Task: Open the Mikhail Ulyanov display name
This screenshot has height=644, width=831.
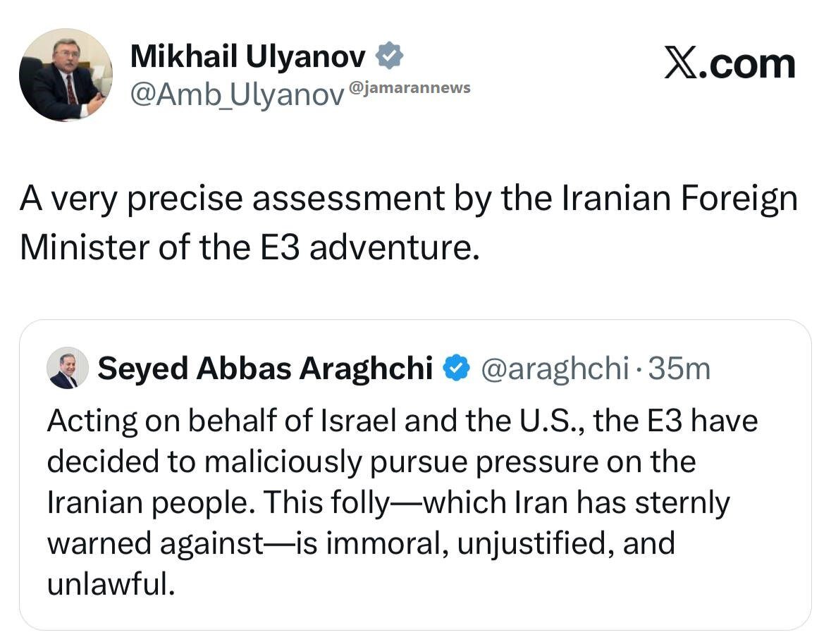Action: [248, 57]
